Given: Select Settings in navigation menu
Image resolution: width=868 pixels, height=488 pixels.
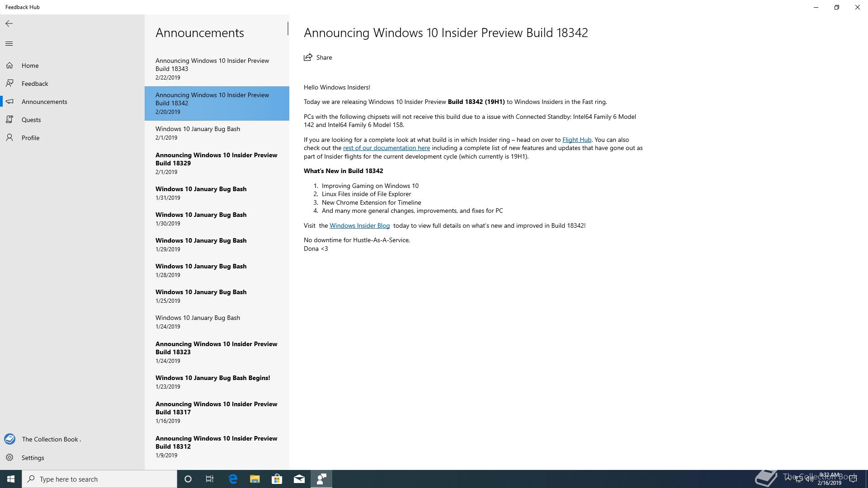Looking at the screenshot, I should [72, 458].
